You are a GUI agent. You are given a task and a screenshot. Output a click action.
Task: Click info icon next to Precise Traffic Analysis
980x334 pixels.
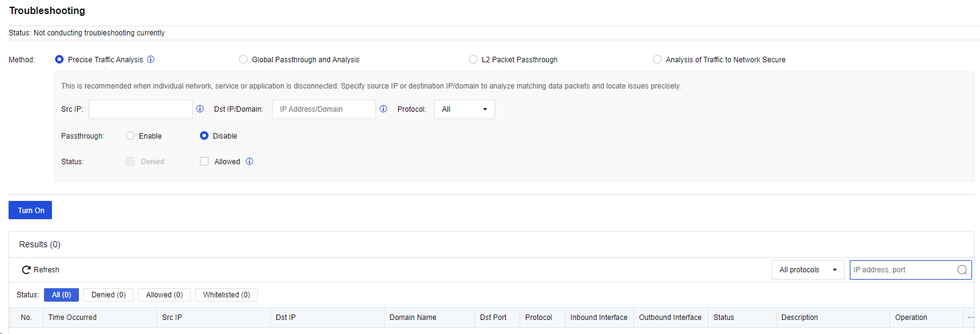point(151,59)
